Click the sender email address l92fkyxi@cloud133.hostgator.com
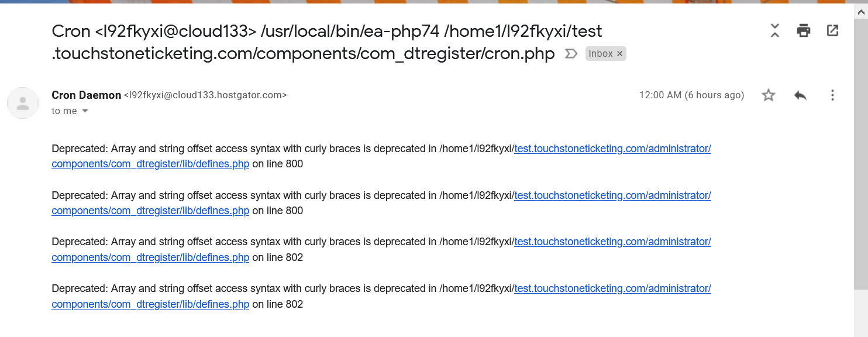The height and width of the screenshot is (337, 868). [205, 95]
